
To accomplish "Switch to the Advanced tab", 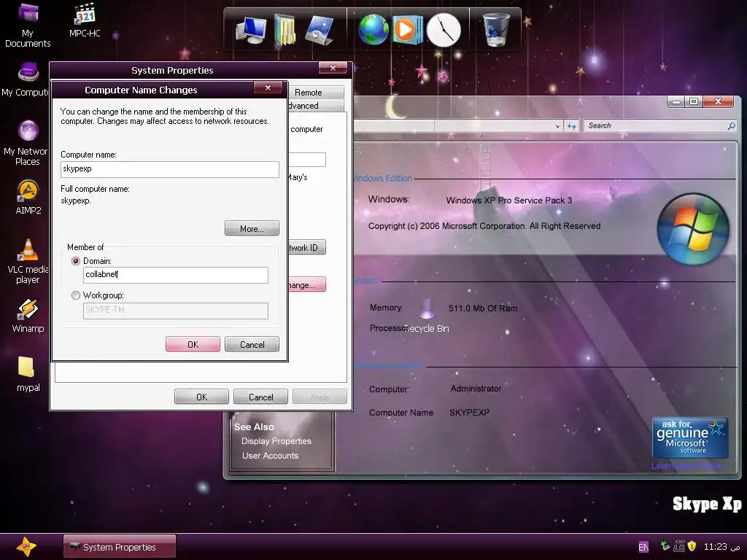I will (315, 105).
